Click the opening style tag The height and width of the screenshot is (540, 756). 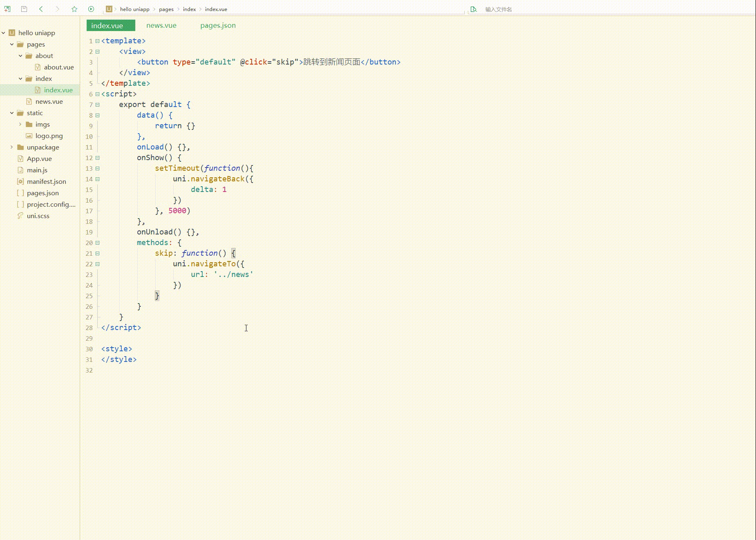[x=116, y=349]
